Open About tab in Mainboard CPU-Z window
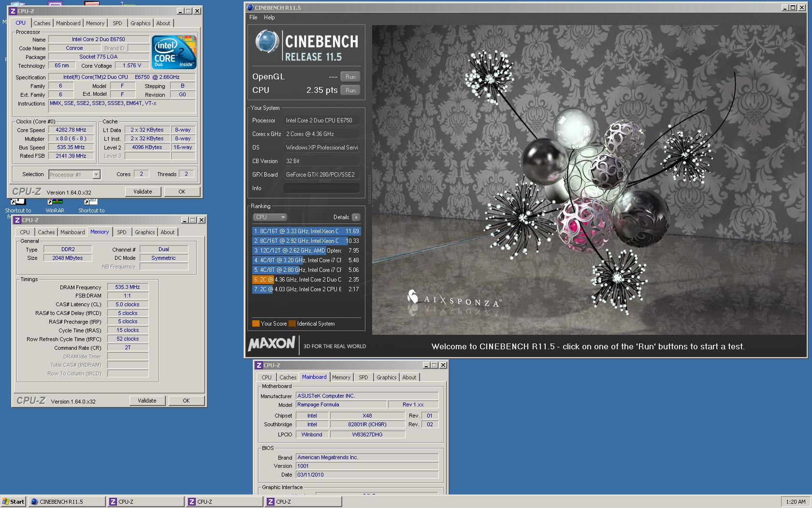812x508 pixels. click(409, 377)
